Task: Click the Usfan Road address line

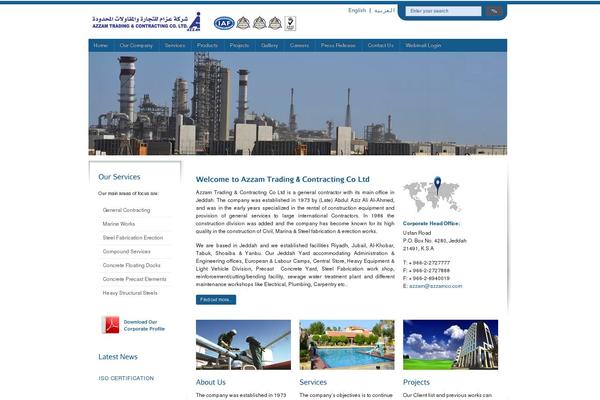Action: pos(417,233)
